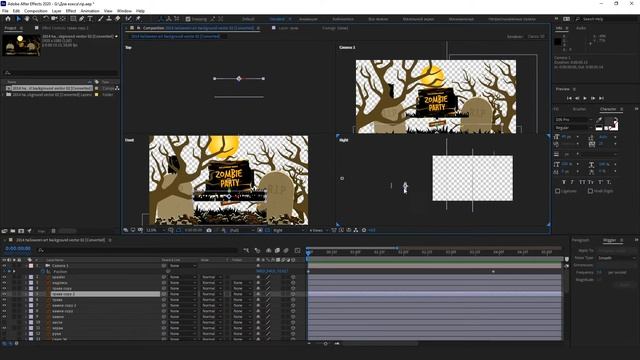Toggle visibility of layer 5
This screenshot has height=360, width=640.
point(4,294)
